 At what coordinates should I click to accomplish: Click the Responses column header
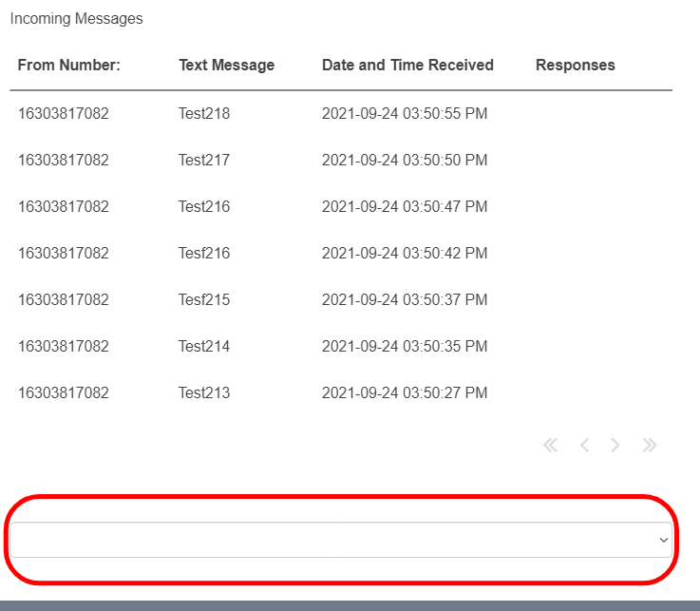(576, 66)
